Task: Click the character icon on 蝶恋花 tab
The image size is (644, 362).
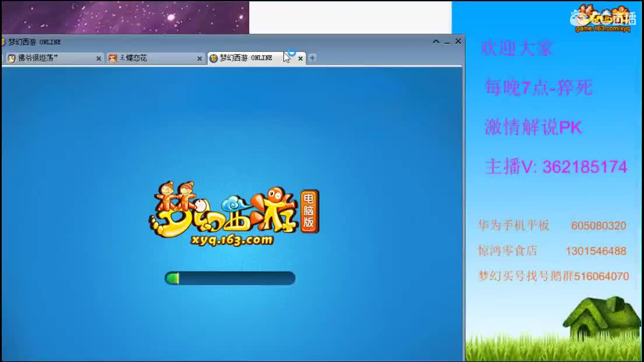Action: point(113,58)
